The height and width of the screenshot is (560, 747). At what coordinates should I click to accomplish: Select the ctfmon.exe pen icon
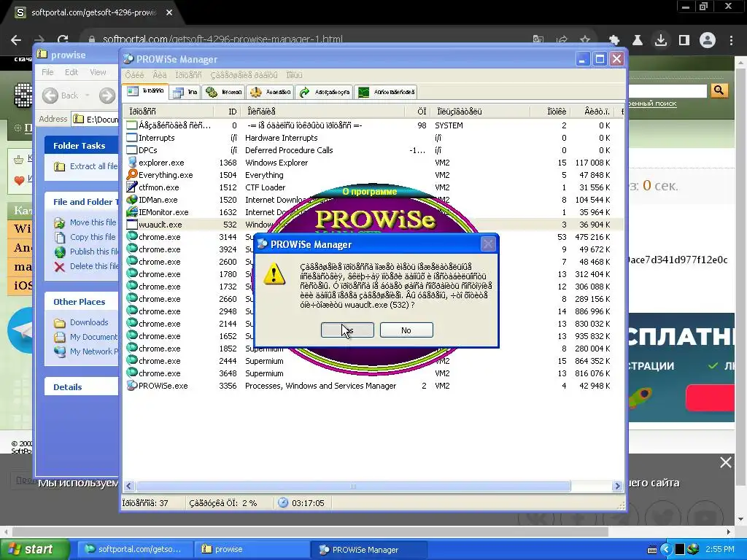132,187
